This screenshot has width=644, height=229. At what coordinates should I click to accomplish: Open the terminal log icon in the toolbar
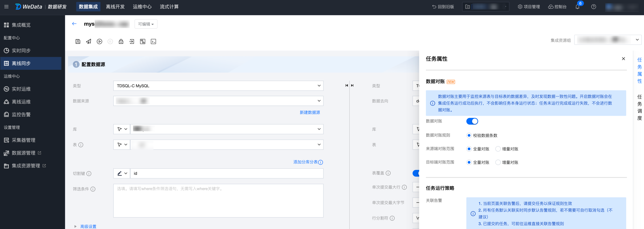(x=153, y=41)
